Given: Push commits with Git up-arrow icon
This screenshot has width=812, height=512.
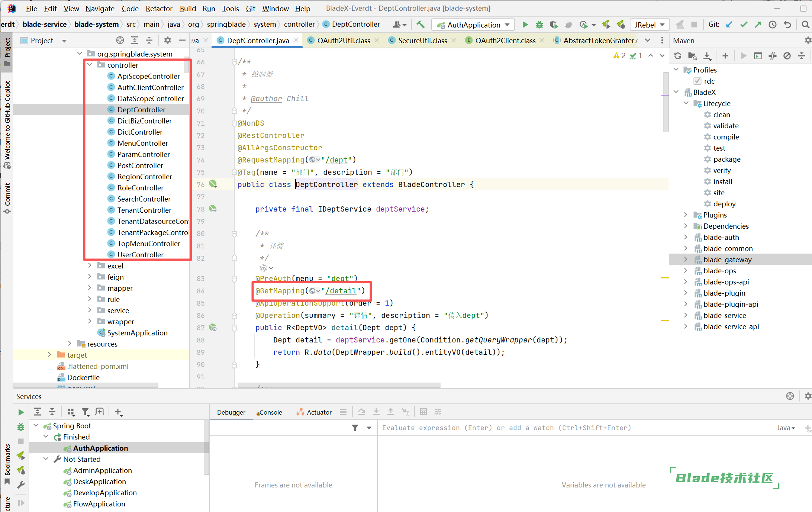Looking at the screenshot, I should coord(758,25).
